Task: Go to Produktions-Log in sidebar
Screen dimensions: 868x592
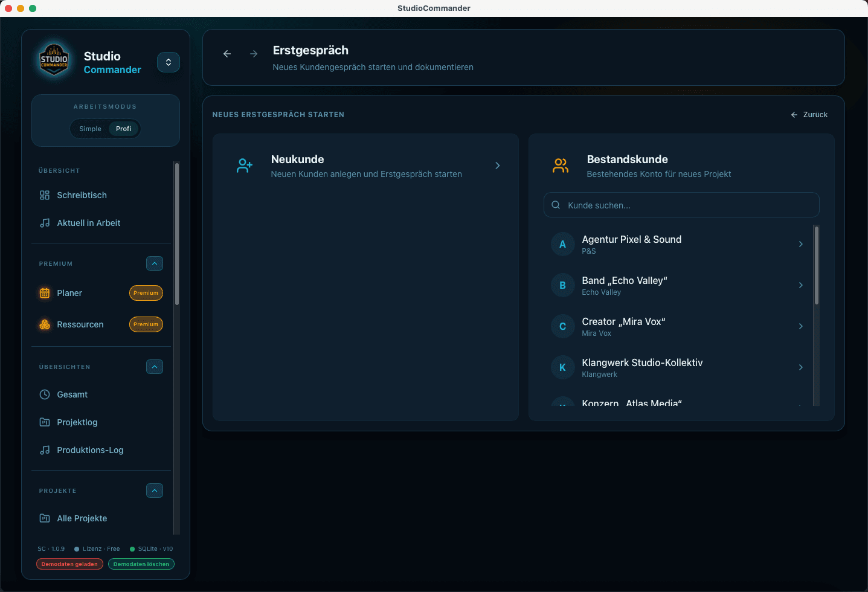Action: click(89, 450)
